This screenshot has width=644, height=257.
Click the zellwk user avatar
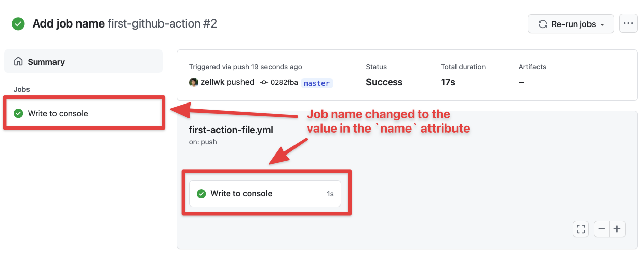(x=194, y=82)
